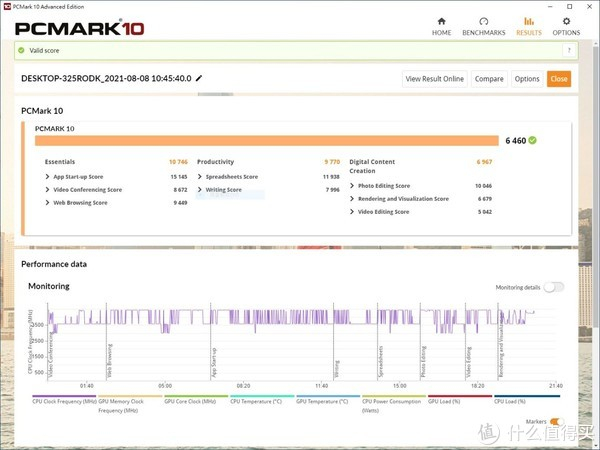The height and width of the screenshot is (450, 600).
Task: Click the Photo Editing marker in chart
Action: pos(423,362)
